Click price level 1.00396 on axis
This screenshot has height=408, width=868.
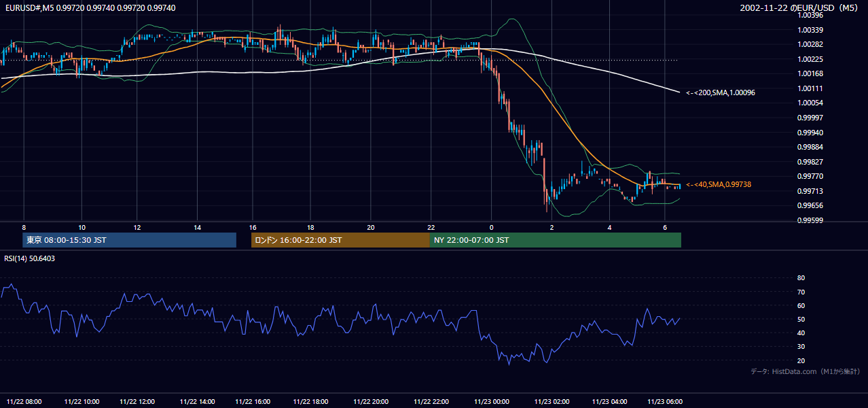(810, 15)
